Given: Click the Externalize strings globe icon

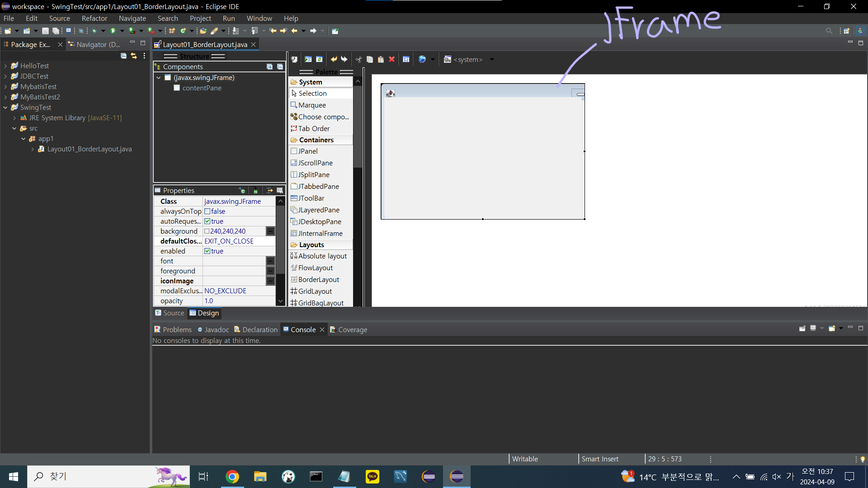Looking at the screenshot, I should 422,60.
